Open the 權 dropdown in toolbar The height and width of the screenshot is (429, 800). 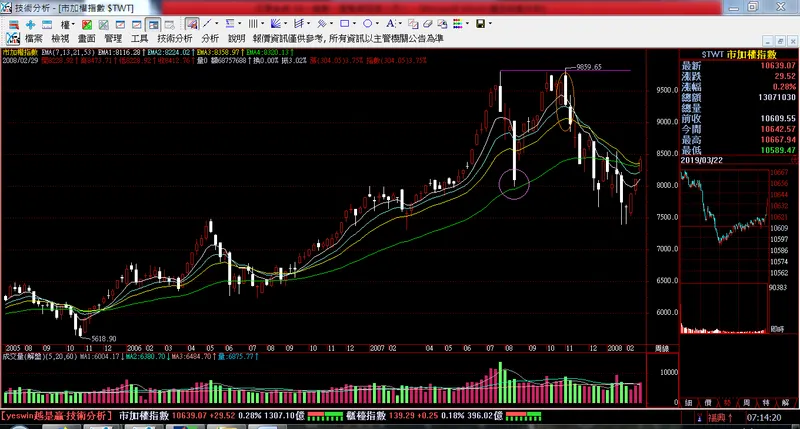(x=67, y=24)
